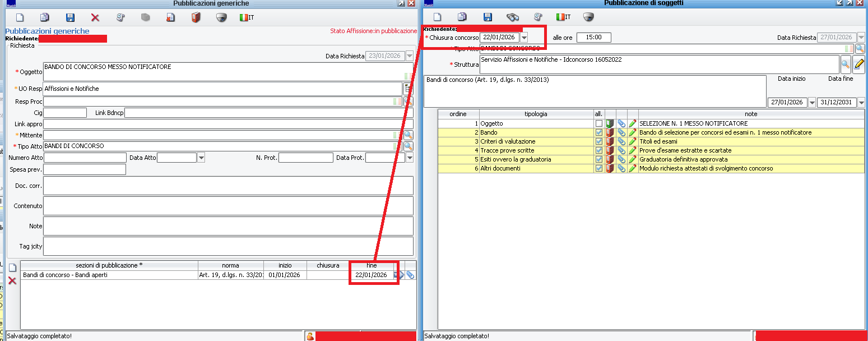Select the Bandi di concorso - Bandi aperti row
Screen dimensions: 868x341
pyautogui.click(x=109, y=275)
